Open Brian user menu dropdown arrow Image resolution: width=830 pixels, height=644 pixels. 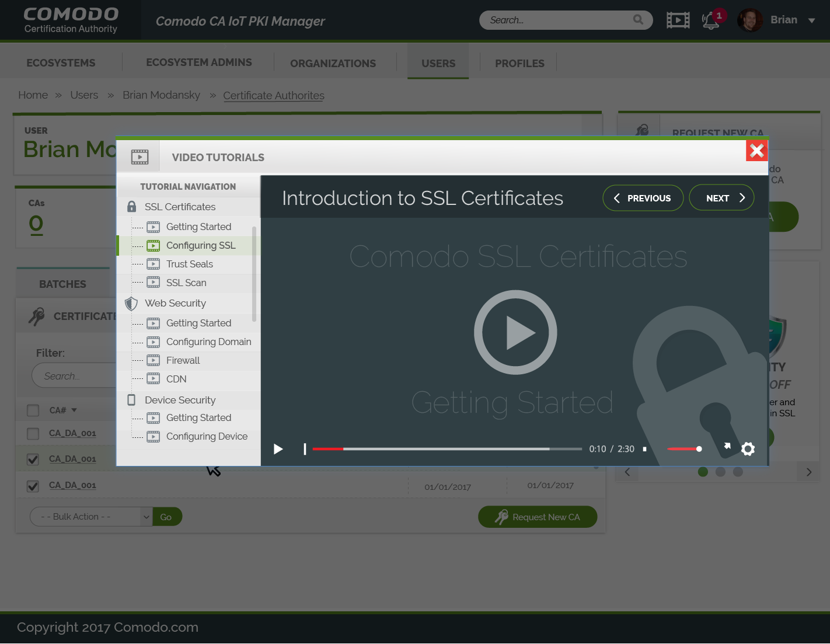(x=811, y=20)
